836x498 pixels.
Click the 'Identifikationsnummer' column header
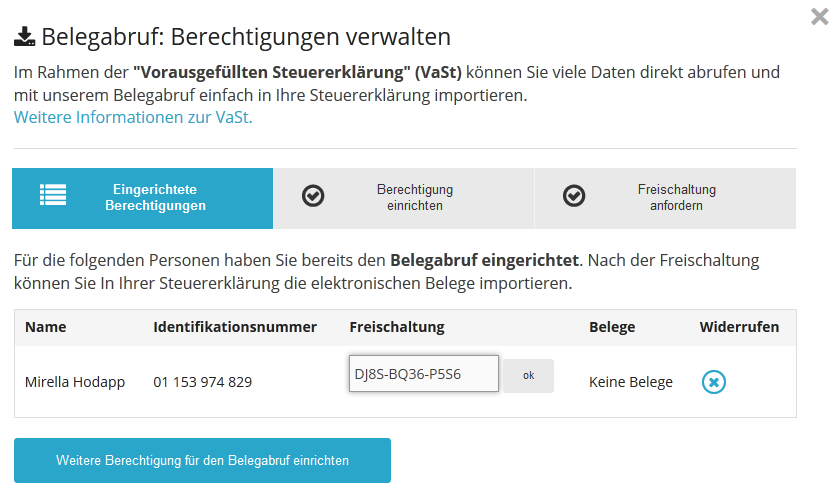pos(235,327)
